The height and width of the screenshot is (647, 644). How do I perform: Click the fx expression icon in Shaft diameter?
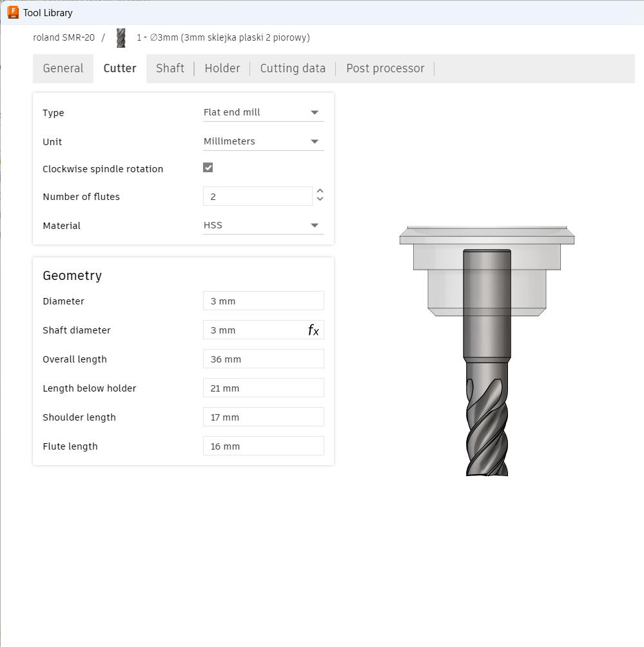point(313,330)
